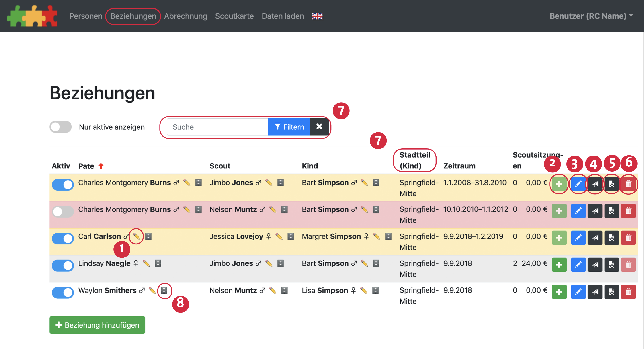Toggle active switch for Nelson Muntz relationship row
Viewport: 644px width, 349px height.
[63, 211]
